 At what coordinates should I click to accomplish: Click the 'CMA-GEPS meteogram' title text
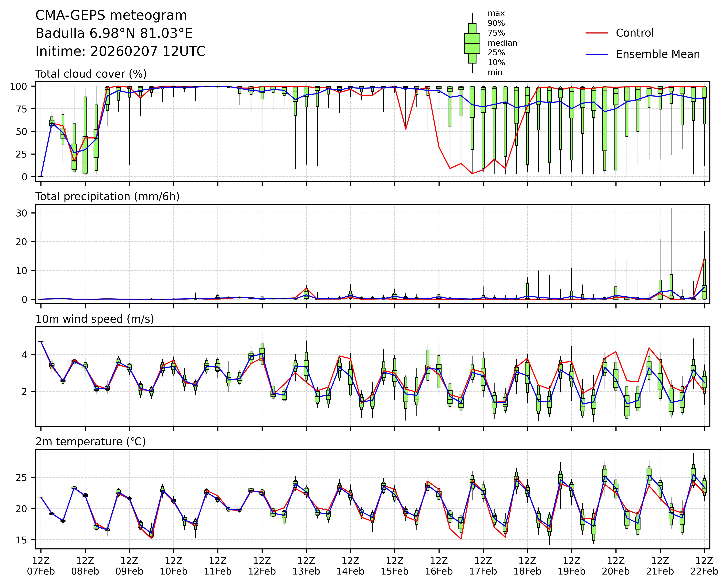pyautogui.click(x=111, y=15)
